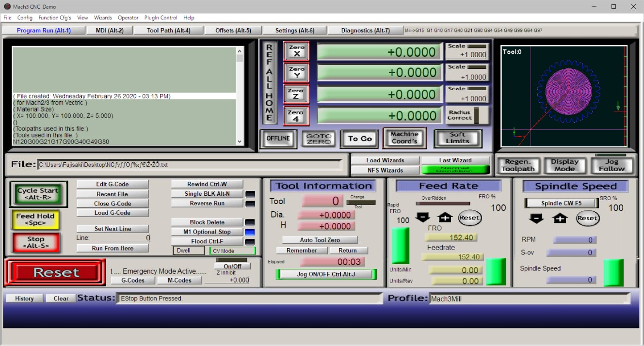Enable Soft Limits
This screenshot has width=644, height=346.
point(457,139)
